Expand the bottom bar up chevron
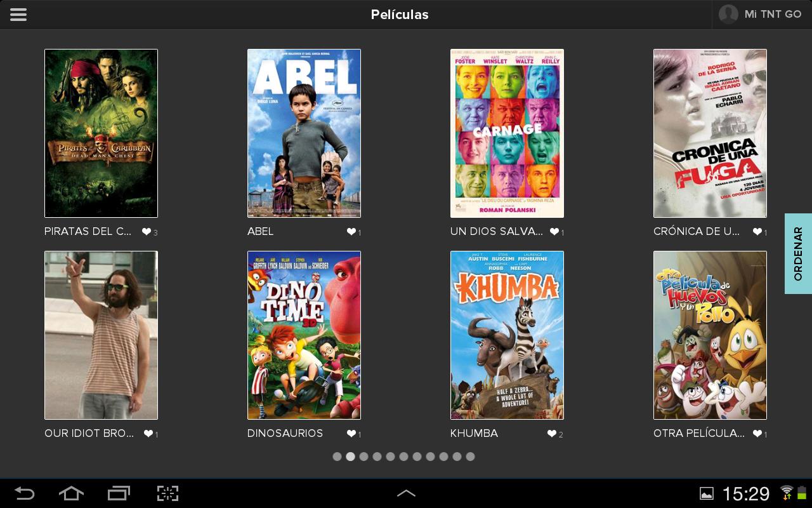 (406, 493)
